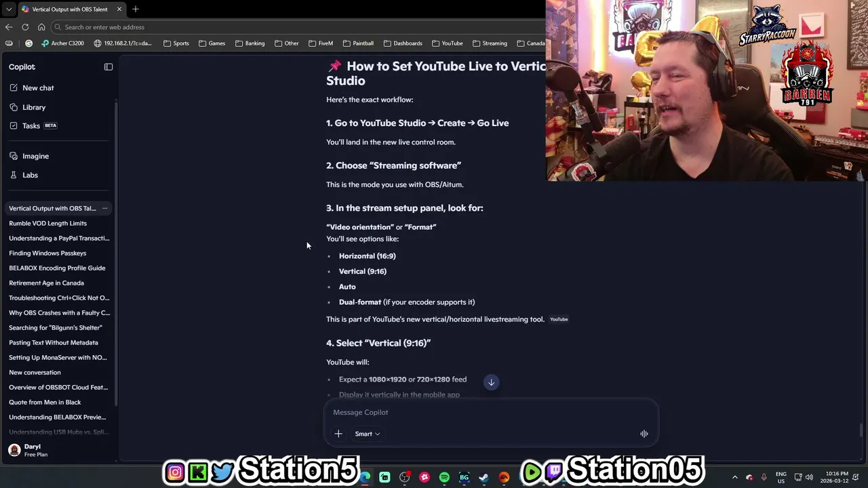Open FiveM bookmark folder

pyautogui.click(x=321, y=43)
